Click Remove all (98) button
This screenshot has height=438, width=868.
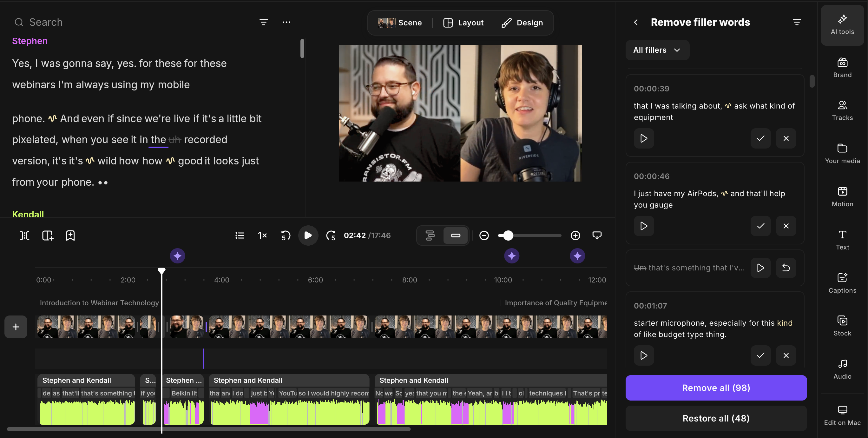tap(716, 388)
